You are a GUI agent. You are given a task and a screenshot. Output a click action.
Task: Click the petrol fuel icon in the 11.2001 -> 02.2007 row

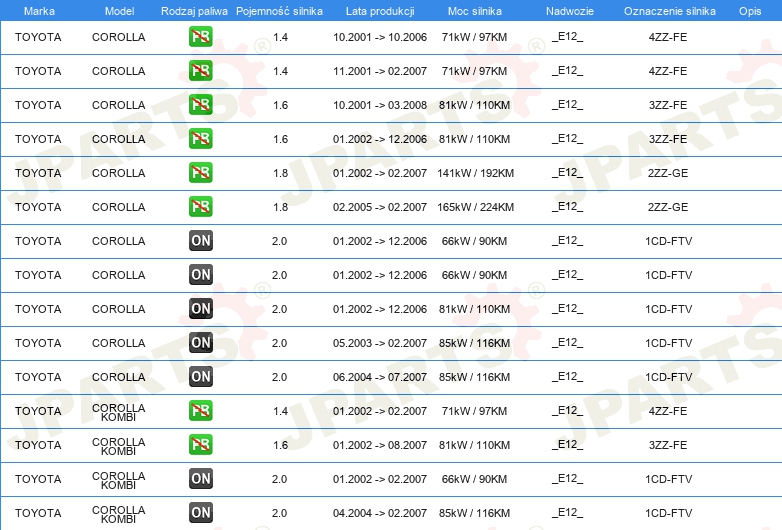coord(200,71)
